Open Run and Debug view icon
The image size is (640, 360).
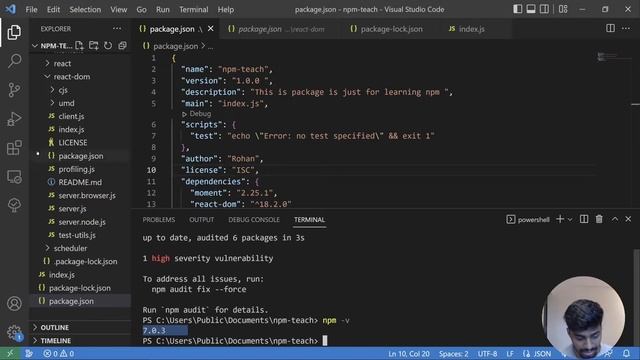pyautogui.click(x=14, y=119)
